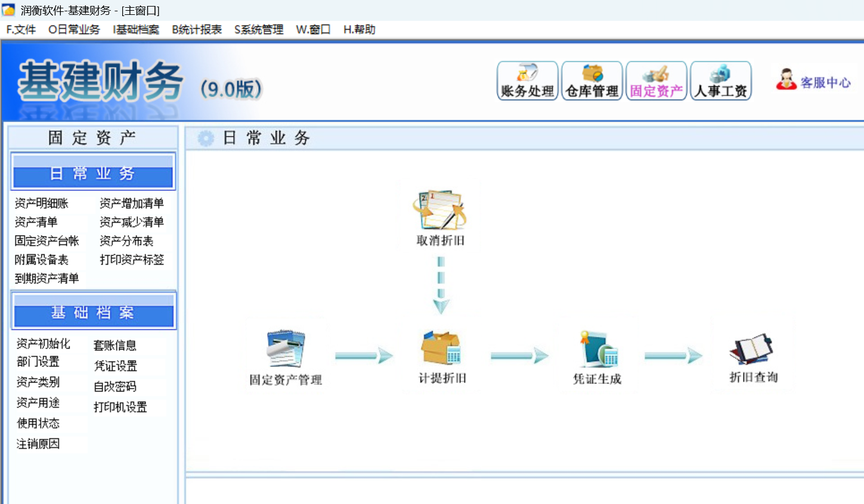Open the W.窗口 menu
Image resolution: width=864 pixels, height=504 pixels.
pos(313,30)
